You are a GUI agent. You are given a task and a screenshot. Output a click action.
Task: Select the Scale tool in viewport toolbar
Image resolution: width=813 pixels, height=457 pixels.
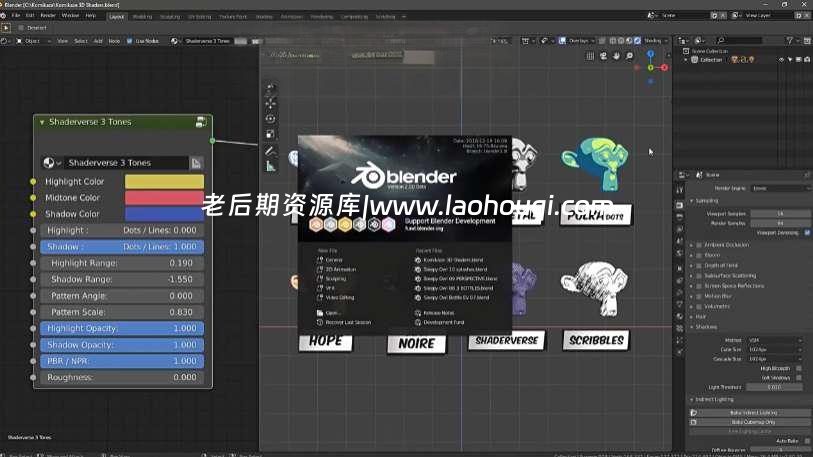pos(271,135)
